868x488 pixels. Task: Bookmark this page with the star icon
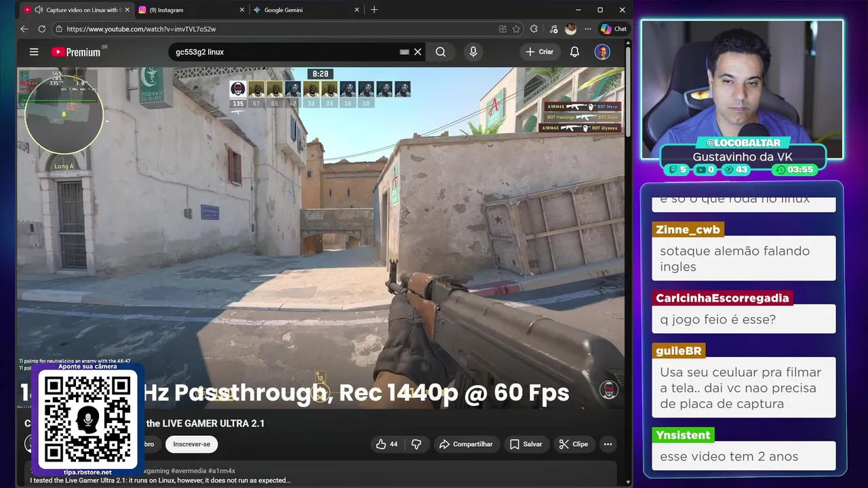[517, 29]
